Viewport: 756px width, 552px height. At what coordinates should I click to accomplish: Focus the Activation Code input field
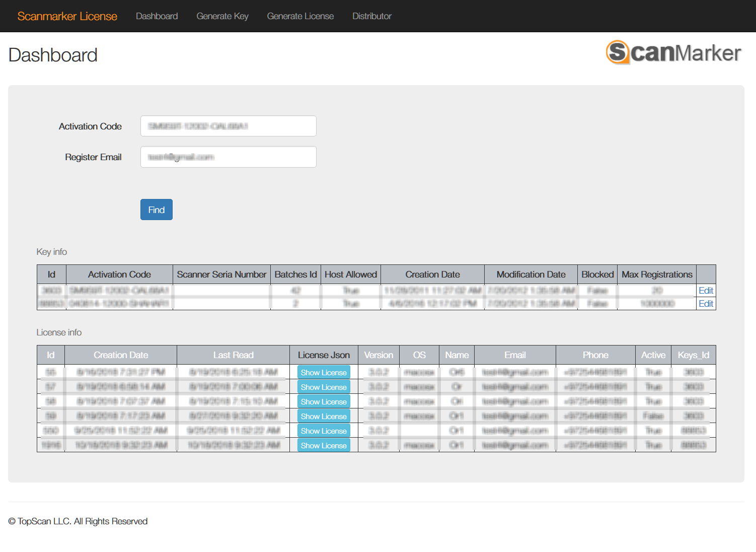(229, 126)
